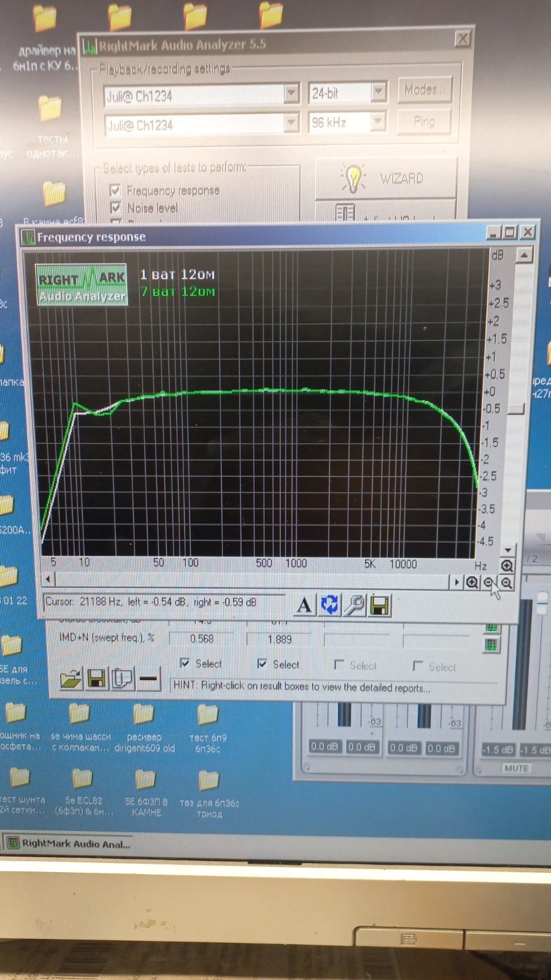Toggle the Select checkbox under the 0.568 value
The image size is (551, 980).
(185, 663)
